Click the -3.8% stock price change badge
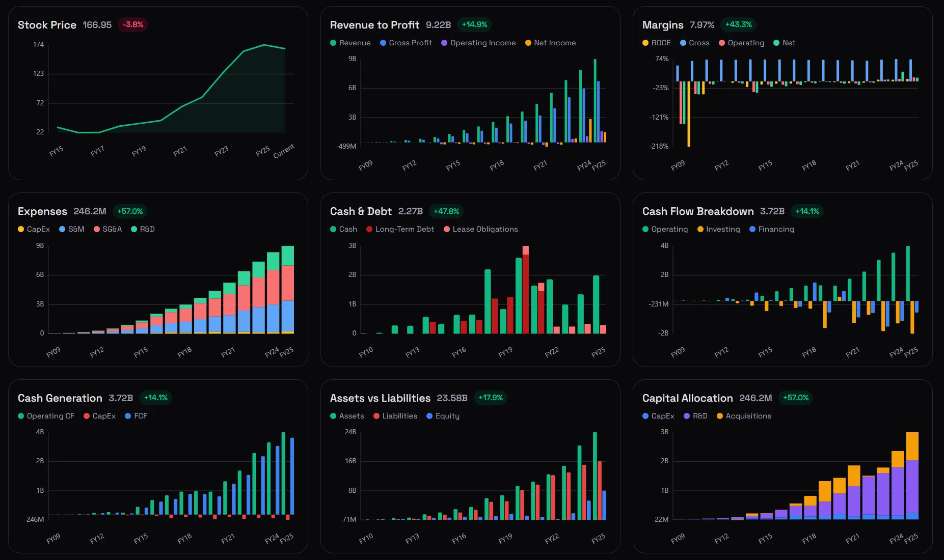The height and width of the screenshot is (560, 944). pos(133,24)
